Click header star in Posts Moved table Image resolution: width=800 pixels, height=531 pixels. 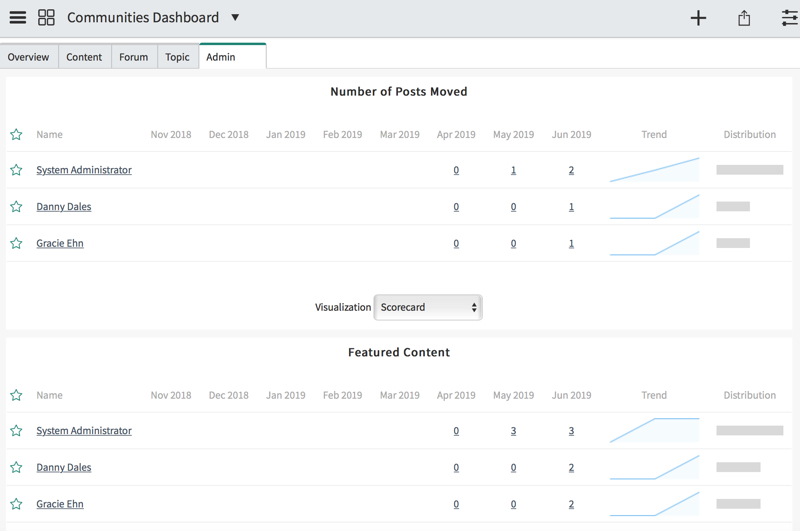16,135
